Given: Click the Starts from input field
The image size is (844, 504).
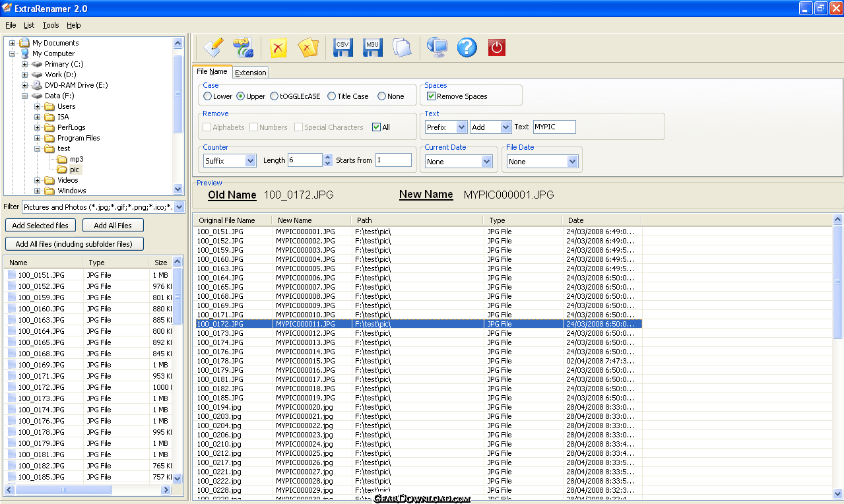Looking at the screenshot, I should click(x=393, y=160).
